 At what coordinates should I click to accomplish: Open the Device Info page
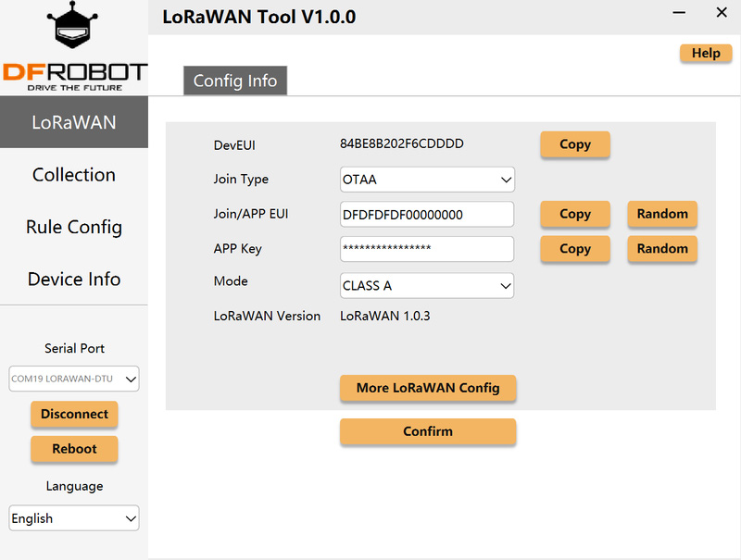click(74, 279)
